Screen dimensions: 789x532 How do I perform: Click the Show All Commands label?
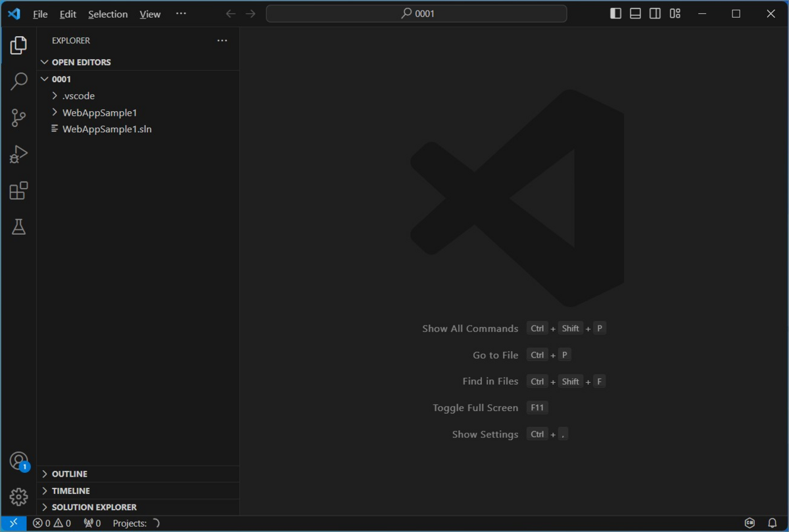click(x=470, y=329)
